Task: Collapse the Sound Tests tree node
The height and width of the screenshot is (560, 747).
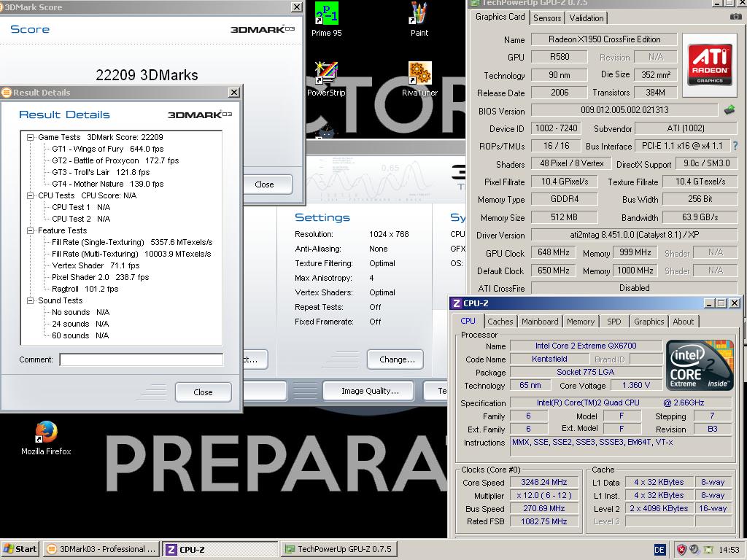Action: [x=31, y=300]
